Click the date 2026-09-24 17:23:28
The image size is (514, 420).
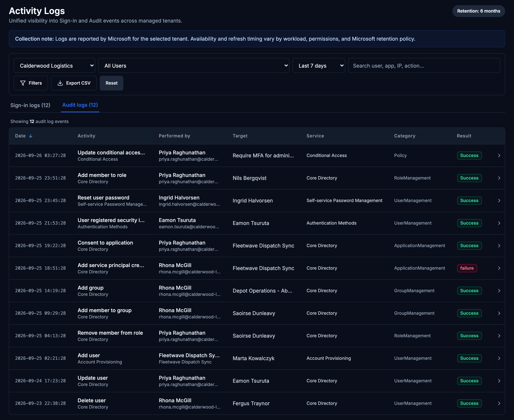click(40, 381)
